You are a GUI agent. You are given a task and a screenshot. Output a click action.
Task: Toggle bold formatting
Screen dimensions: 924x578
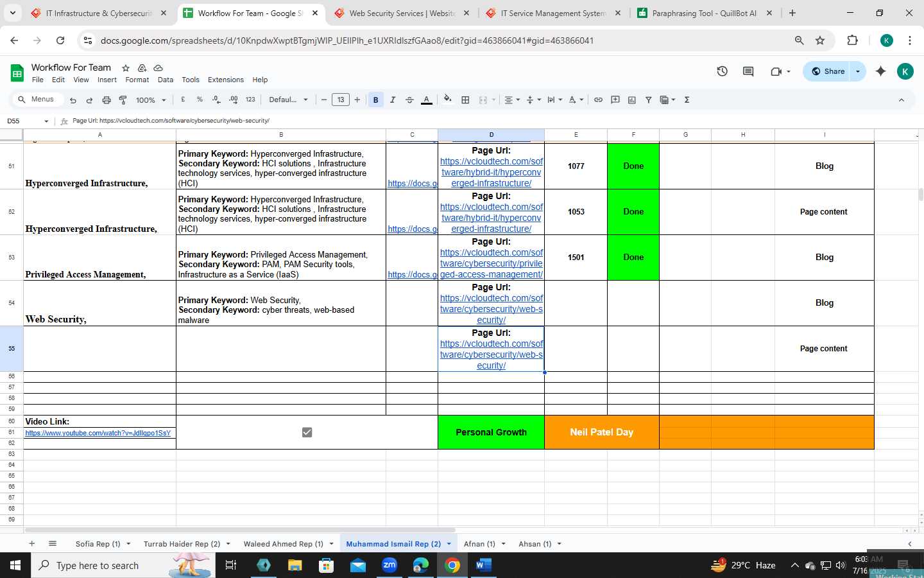pos(376,100)
